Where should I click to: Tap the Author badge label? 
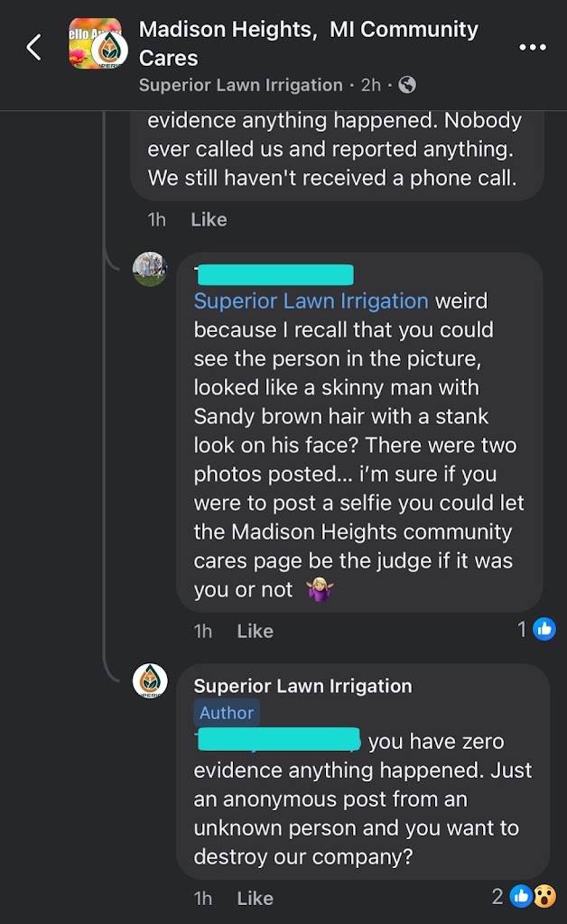coord(227,713)
